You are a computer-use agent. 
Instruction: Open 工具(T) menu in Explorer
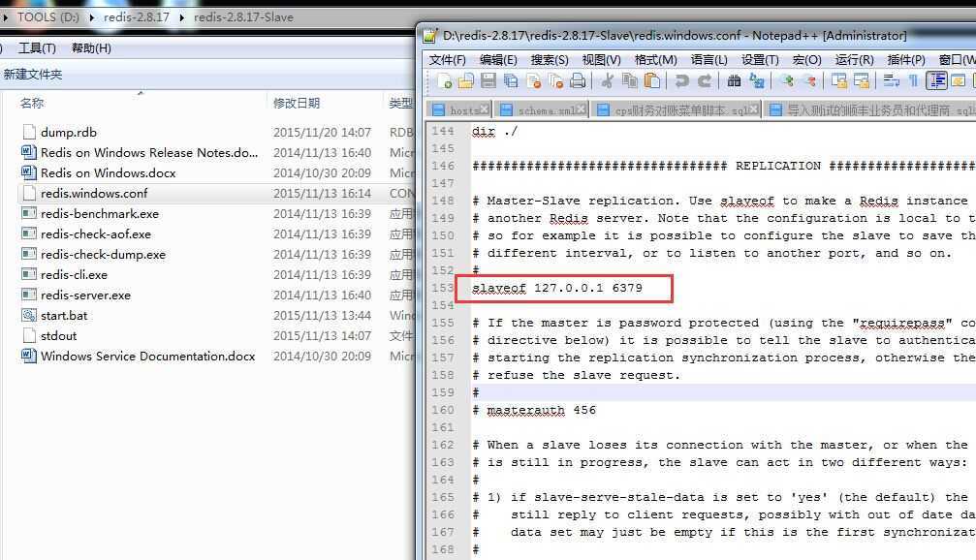click(38, 47)
